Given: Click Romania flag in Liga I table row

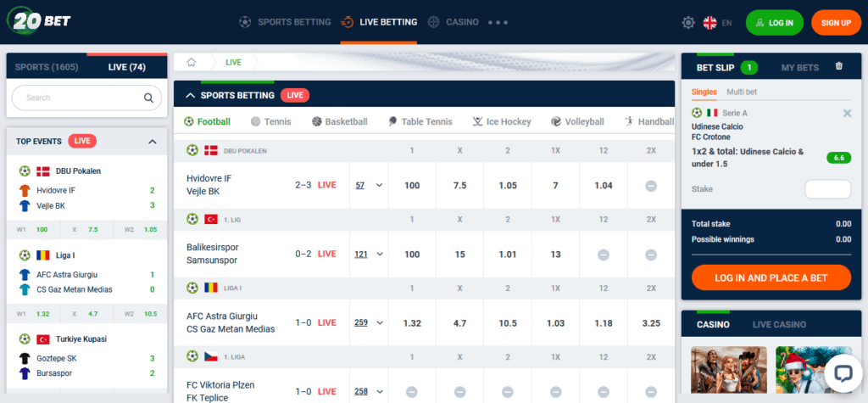Looking at the screenshot, I should point(211,288).
